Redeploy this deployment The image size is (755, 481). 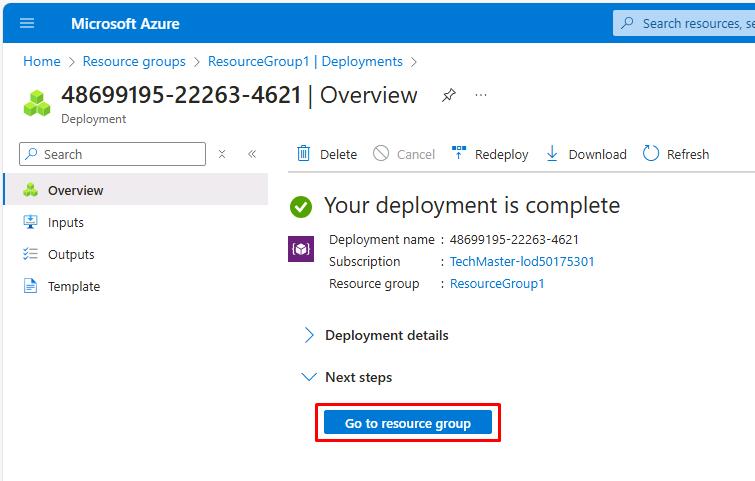pos(490,154)
